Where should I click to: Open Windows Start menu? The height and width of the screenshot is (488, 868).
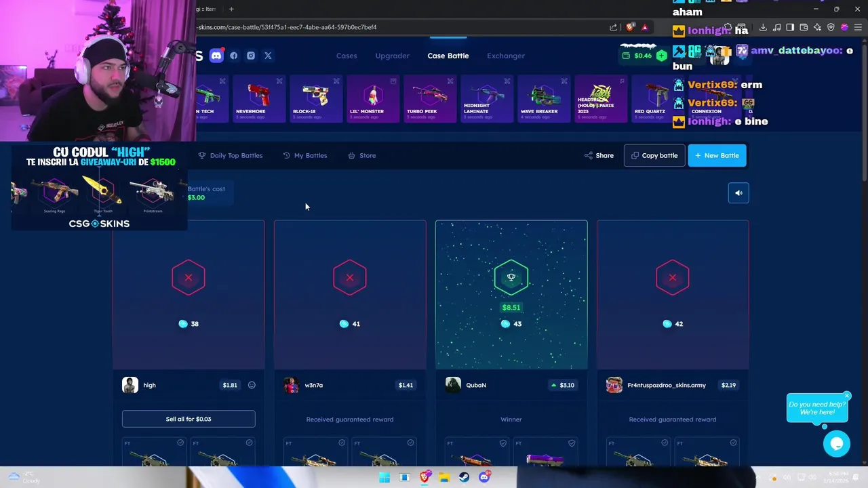tap(384, 477)
